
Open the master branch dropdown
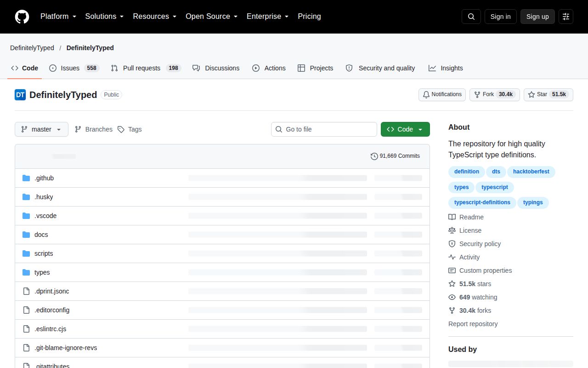tap(41, 129)
